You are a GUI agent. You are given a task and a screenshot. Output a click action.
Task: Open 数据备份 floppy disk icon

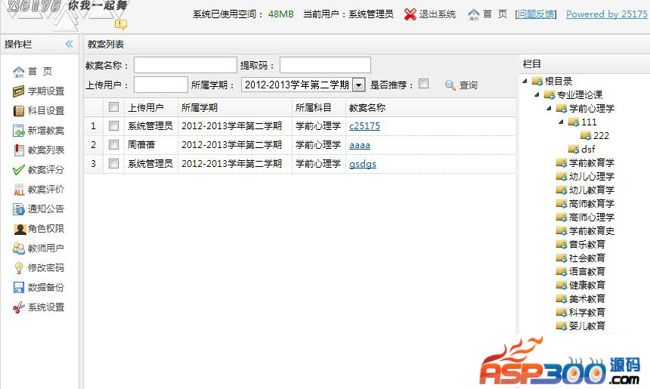coord(19,288)
